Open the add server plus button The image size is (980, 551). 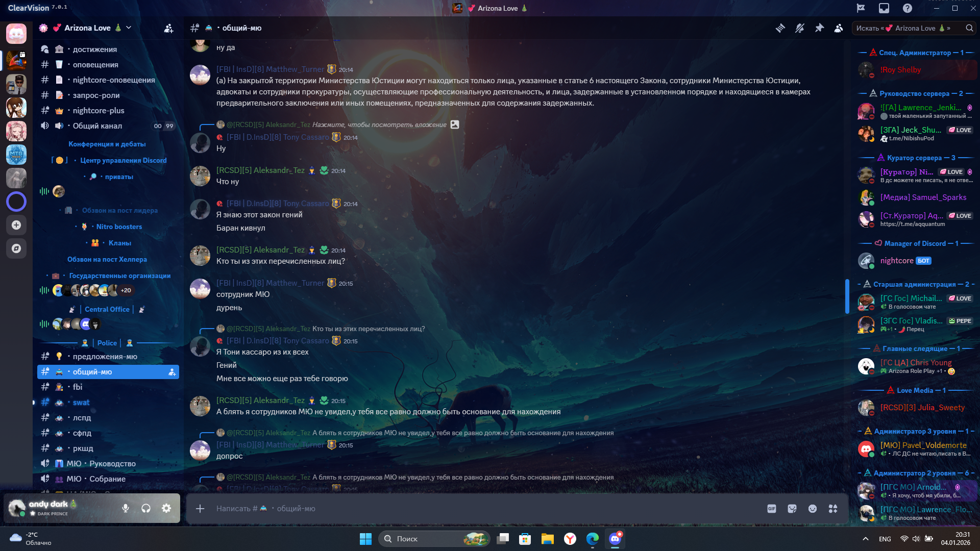coord(16,225)
